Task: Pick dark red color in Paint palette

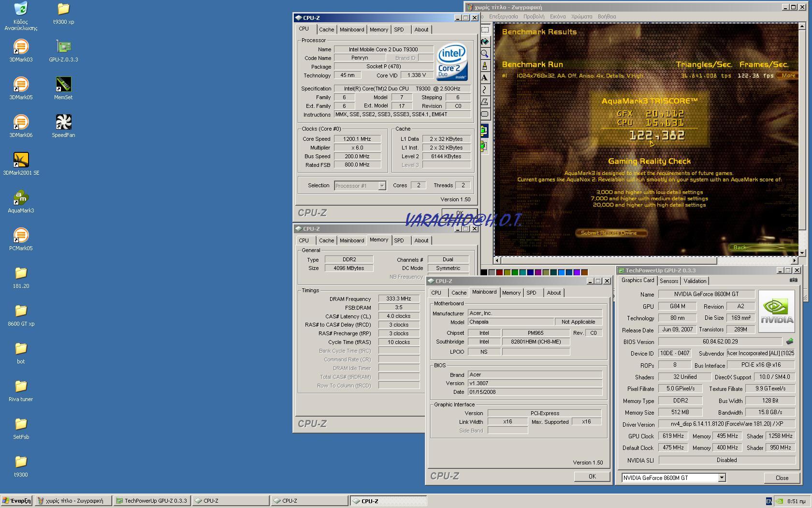Action: 499,272
